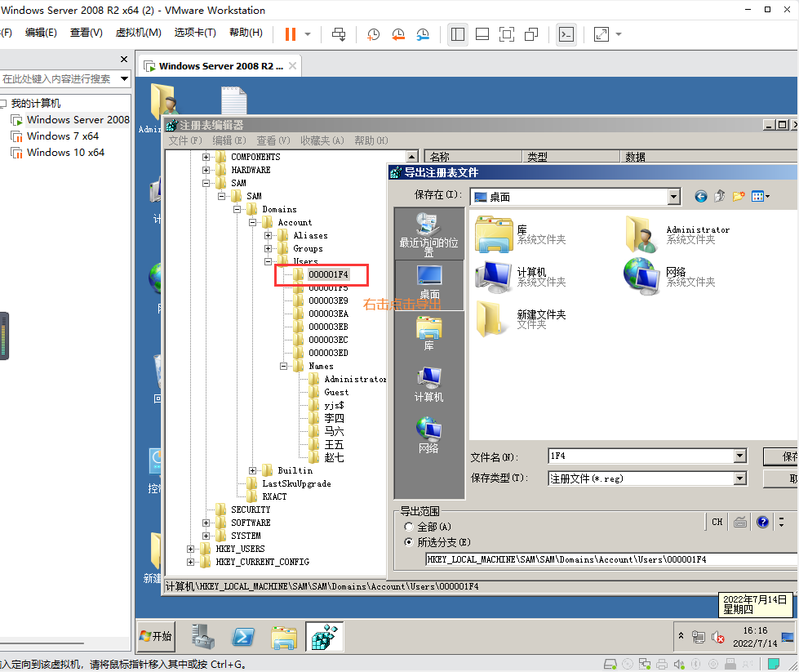This screenshot has width=799, height=672.
Task: Select 网络 in the places bar
Action: pos(428,435)
